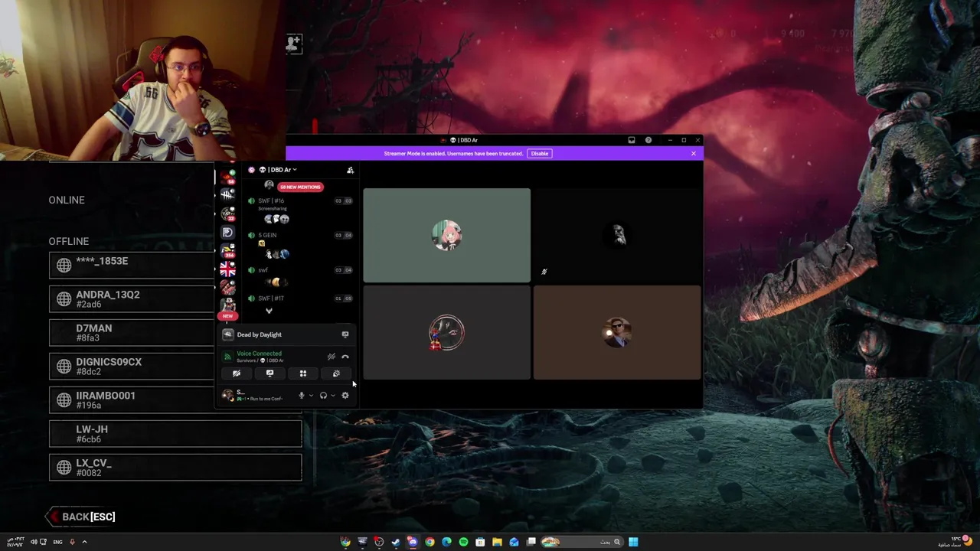980x551 pixels.
Task: Select offline friend LX_CV_
Action: [x=175, y=467]
